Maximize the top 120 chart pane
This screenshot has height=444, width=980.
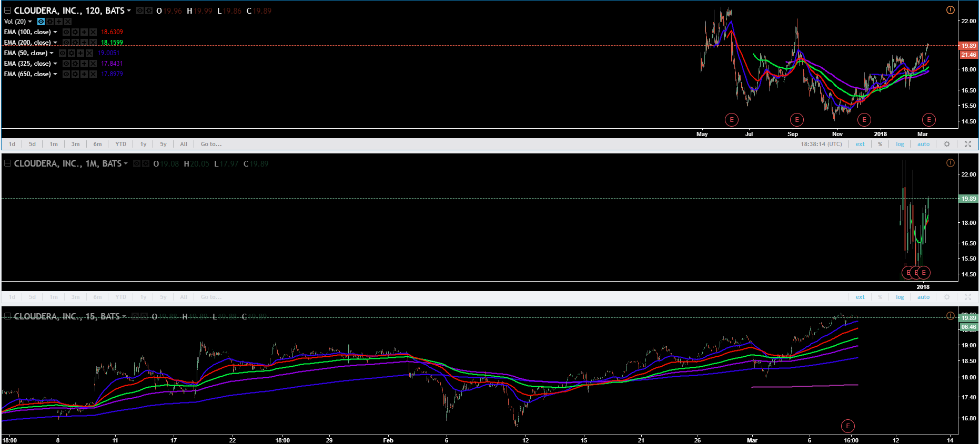coord(967,144)
